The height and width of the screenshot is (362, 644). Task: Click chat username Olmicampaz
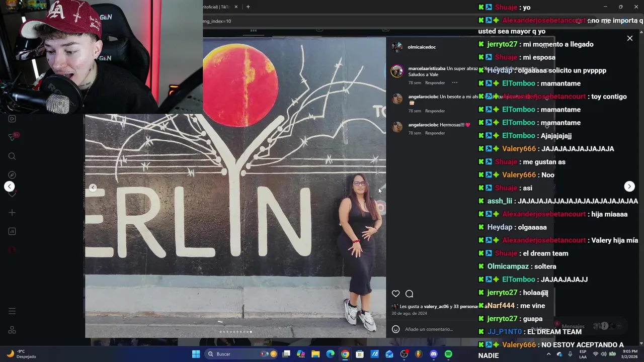508,266
